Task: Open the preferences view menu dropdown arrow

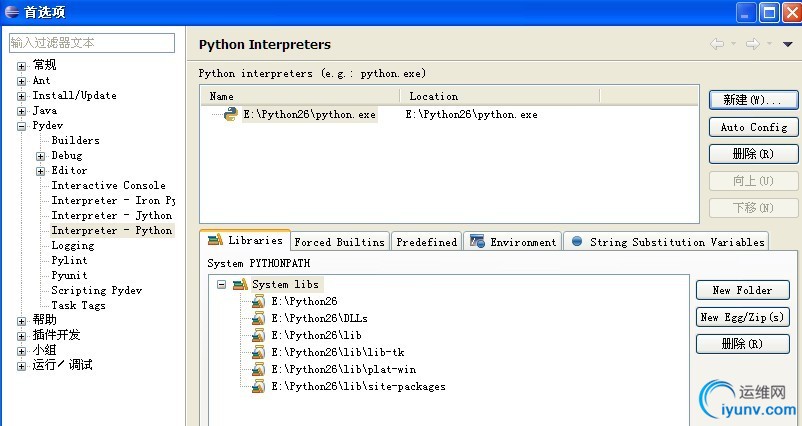Action: coord(787,44)
